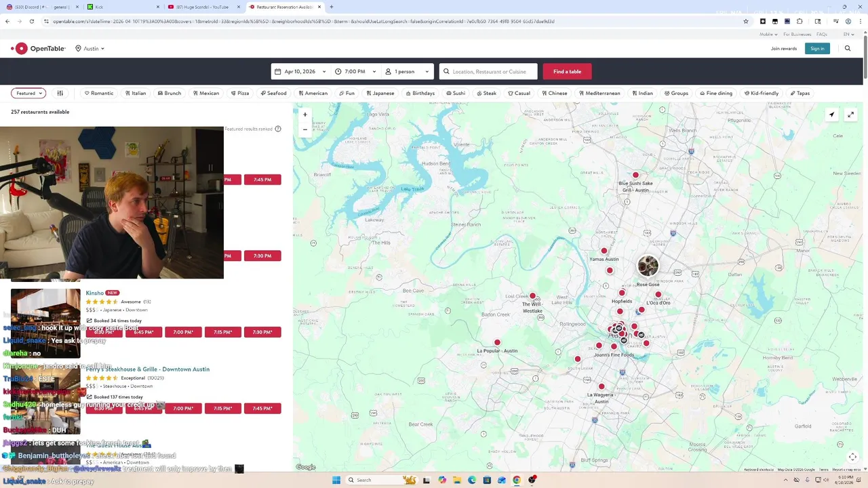Click the Yamas Austin map pin

[604, 251]
